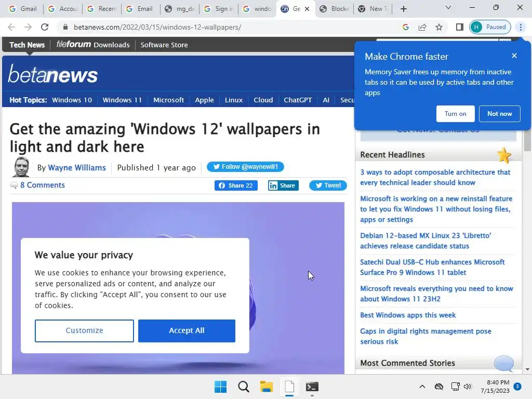Open composable architecture headline
The image size is (532, 399).
pyautogui.click(x=435, y=177)
